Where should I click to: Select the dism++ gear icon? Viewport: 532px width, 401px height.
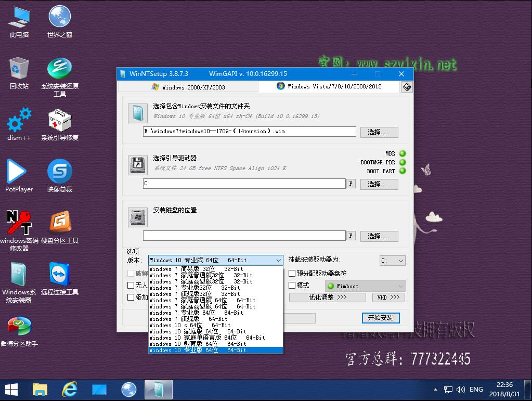(19, 124)
